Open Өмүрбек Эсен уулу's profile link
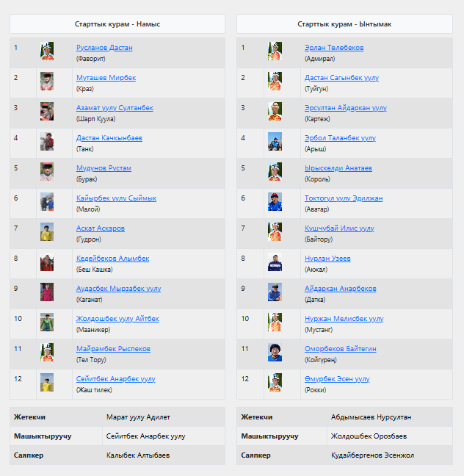Screen dimensions: 464x476 click(337, 379)
